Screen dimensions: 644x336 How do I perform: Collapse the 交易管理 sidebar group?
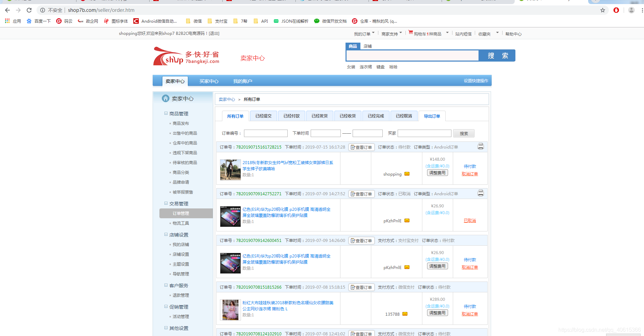pos(165,203)
